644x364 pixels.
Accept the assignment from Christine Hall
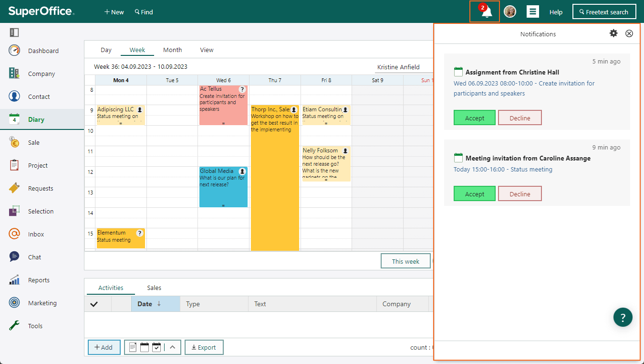[x=475, y=118]
